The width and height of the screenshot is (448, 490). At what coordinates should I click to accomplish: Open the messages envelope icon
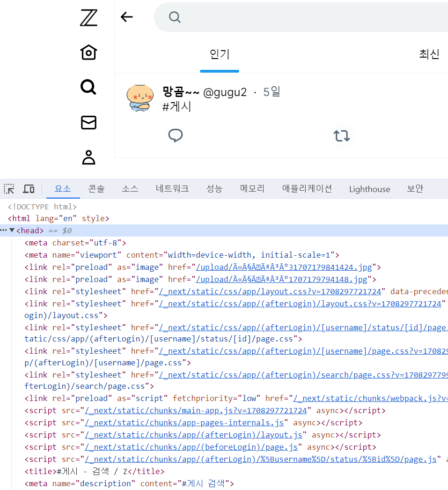pos(88,123)
